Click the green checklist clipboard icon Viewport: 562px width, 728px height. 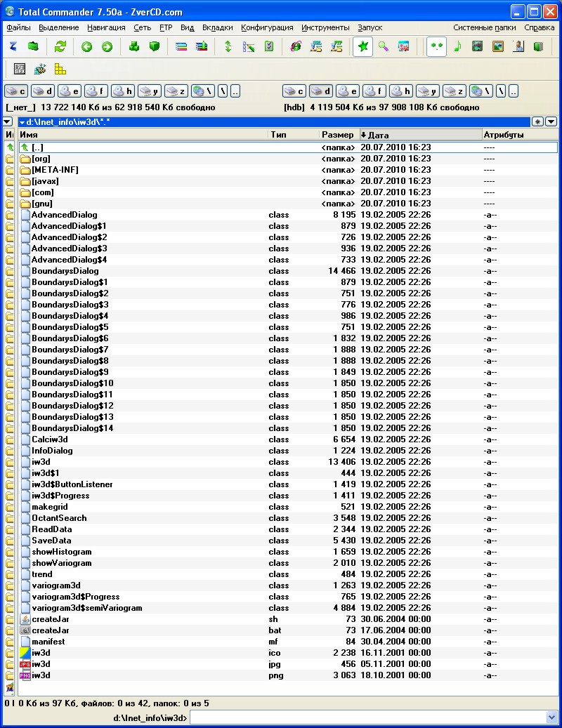pyautogui.click(x=269, y=46)
